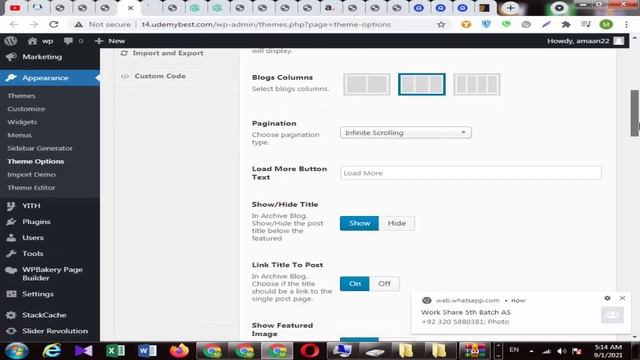The image size is (640, 360).
Task: Turn Link Title To Post Off
Action: tap(384, 284)
